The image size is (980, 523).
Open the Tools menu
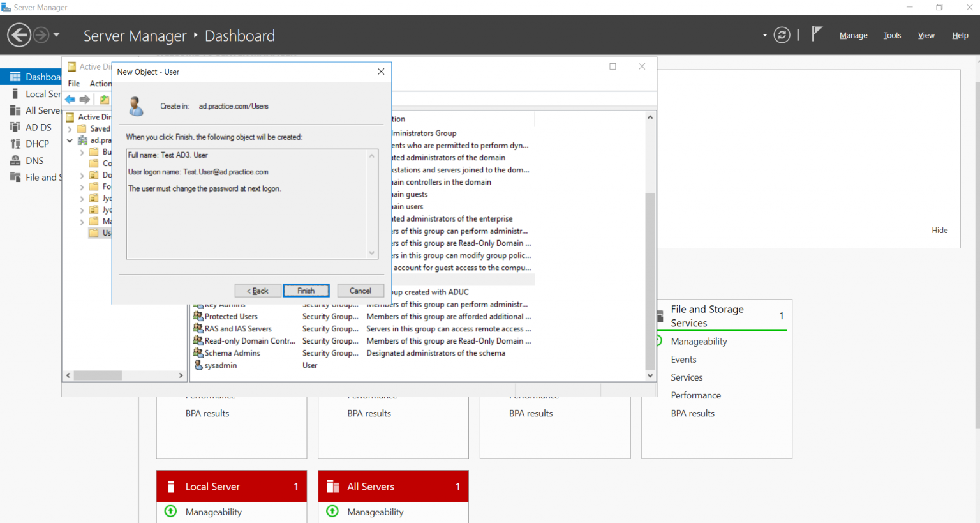[892, 36]
